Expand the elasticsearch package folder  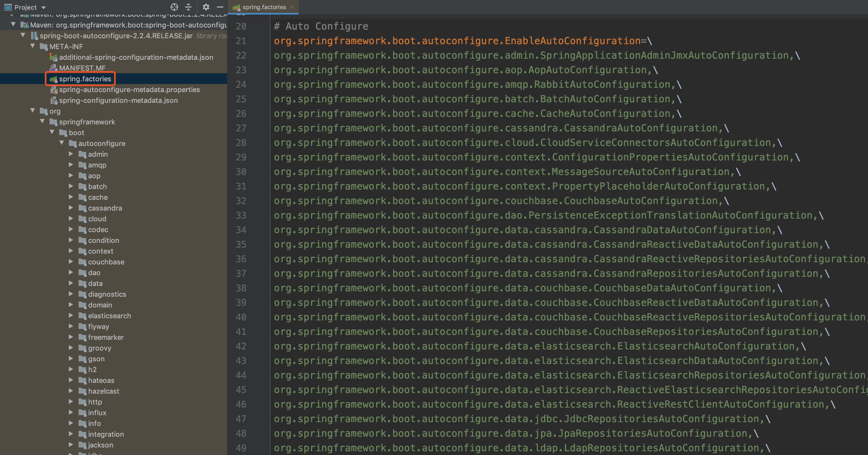coord(71,316)
